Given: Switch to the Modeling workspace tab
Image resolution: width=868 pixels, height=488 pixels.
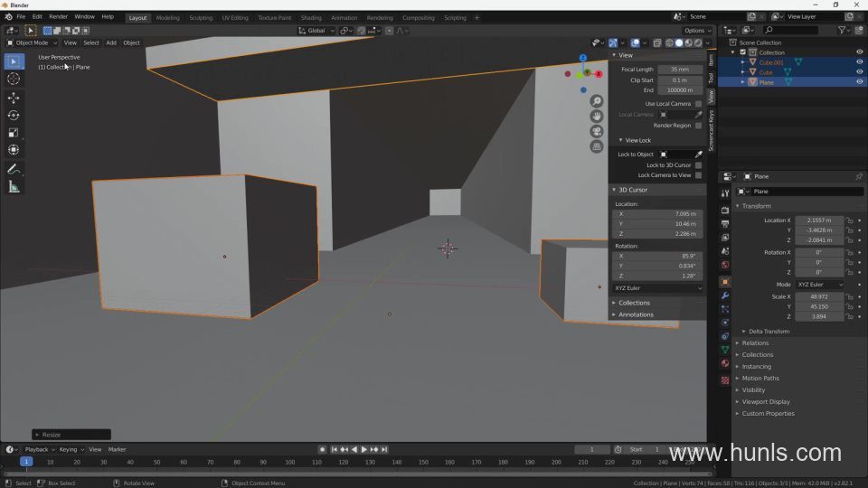Looking at the screenshot, I should click(x=168, y=18).
